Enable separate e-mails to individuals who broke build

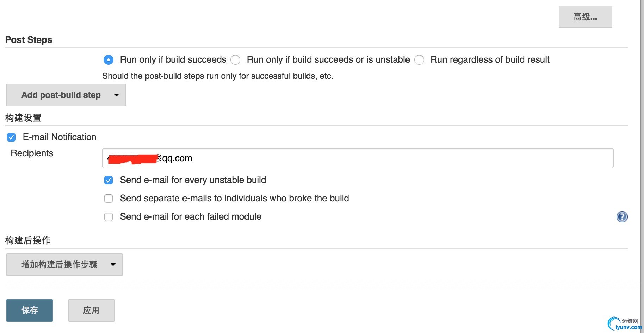click(109, 199)
